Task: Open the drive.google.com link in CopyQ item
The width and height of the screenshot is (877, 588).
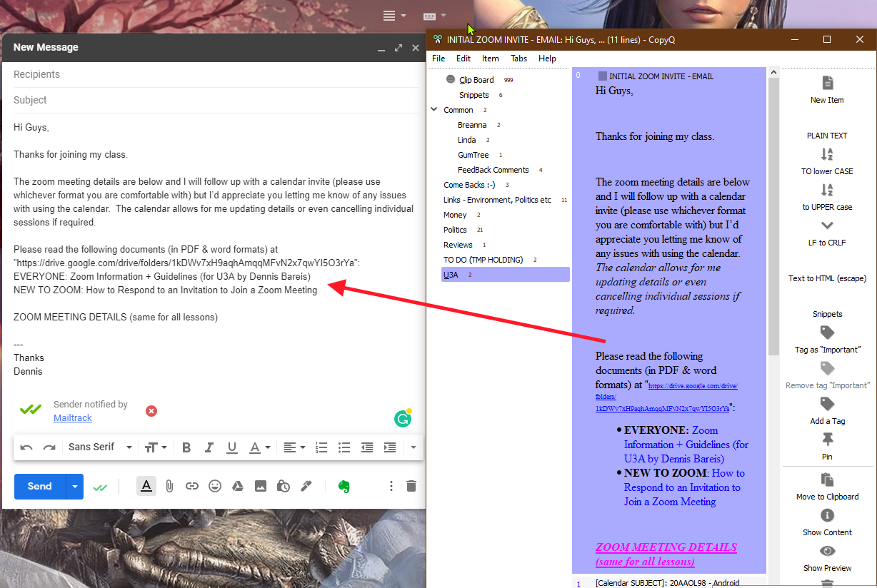Action: click(x=666, y=397)
